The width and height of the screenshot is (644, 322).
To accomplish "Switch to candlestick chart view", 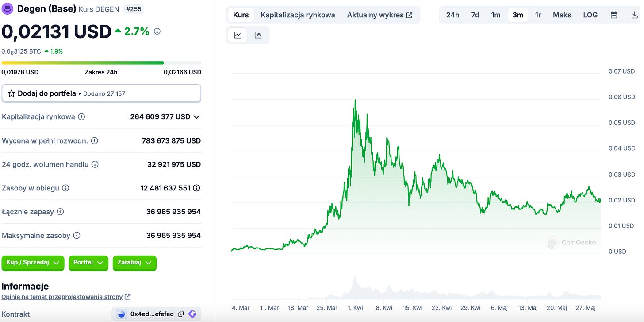I will click(x=258, y=35).
